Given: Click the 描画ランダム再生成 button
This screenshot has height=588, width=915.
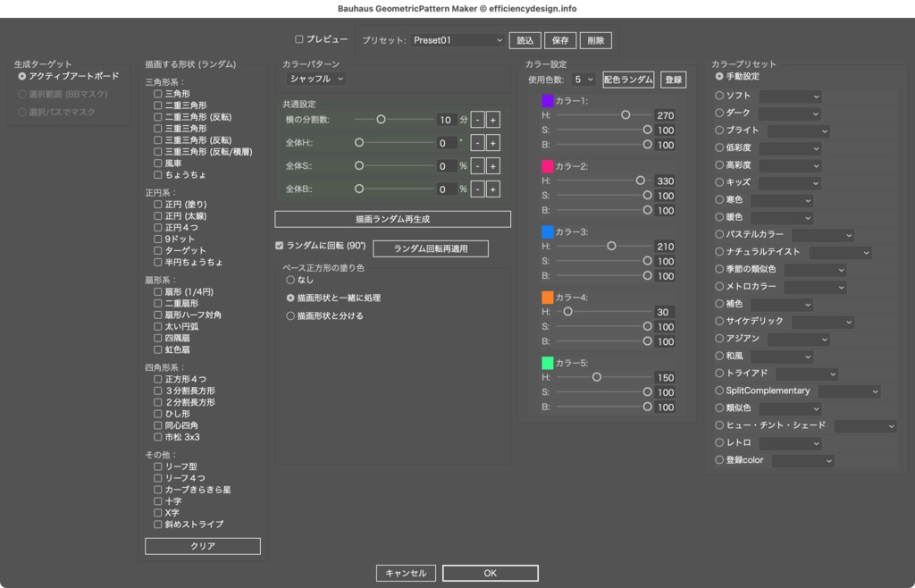Looking at the screenshot, I should pos(393,219).
